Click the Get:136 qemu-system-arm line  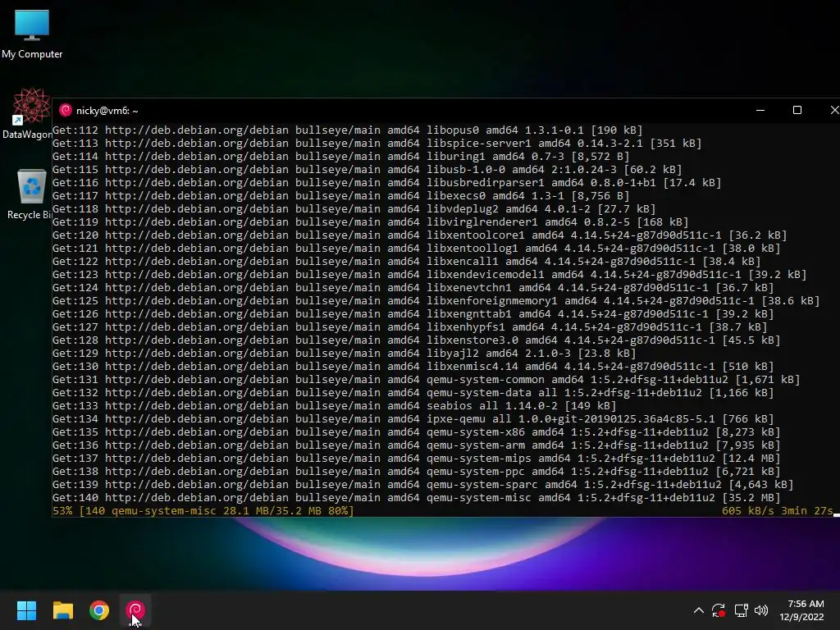click(416, 445)
